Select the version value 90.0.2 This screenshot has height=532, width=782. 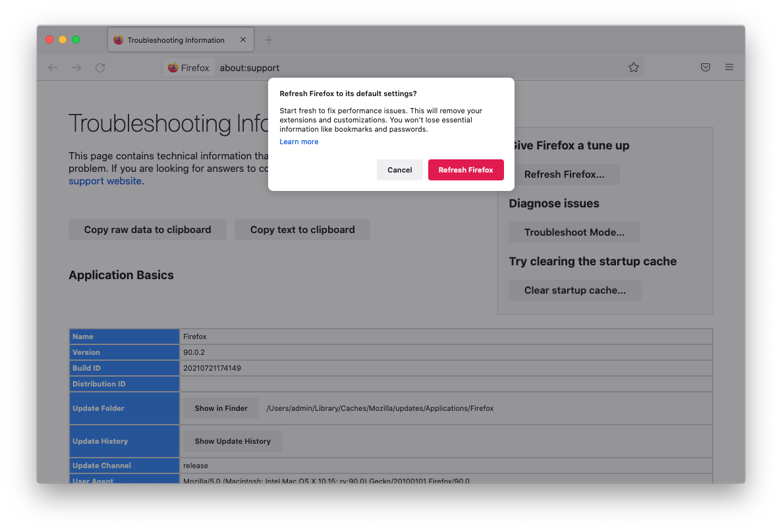194,352
